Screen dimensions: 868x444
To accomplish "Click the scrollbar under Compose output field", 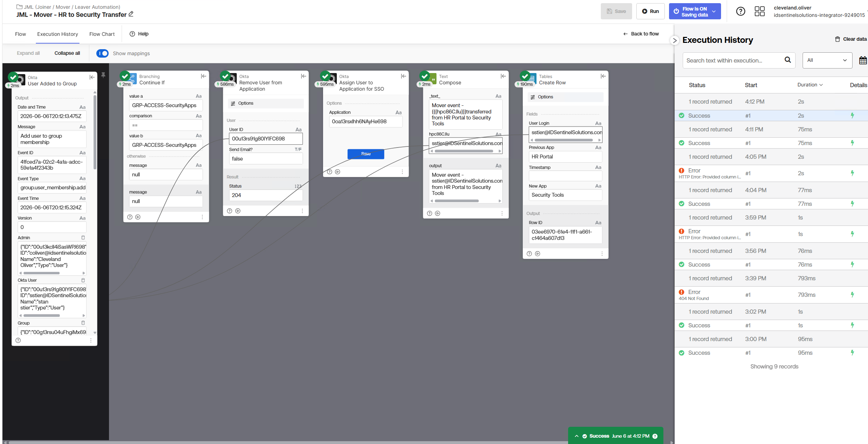I will [456, 201].
